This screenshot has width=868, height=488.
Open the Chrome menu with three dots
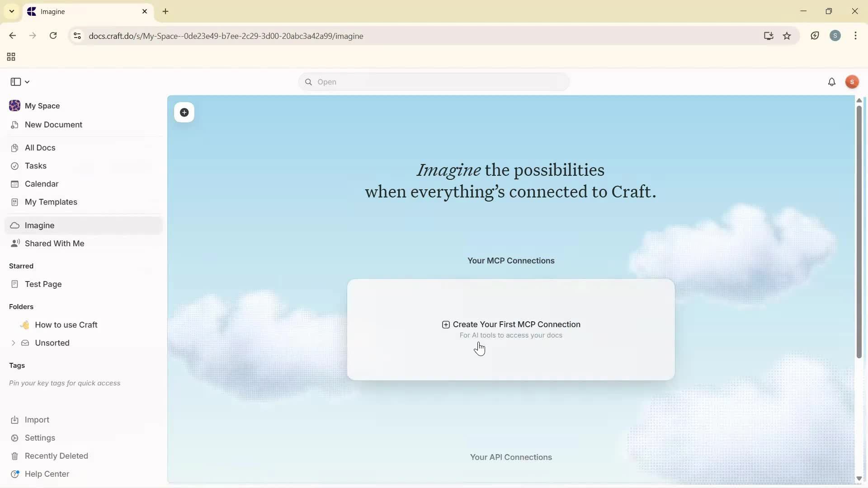[x=856, y=36]
